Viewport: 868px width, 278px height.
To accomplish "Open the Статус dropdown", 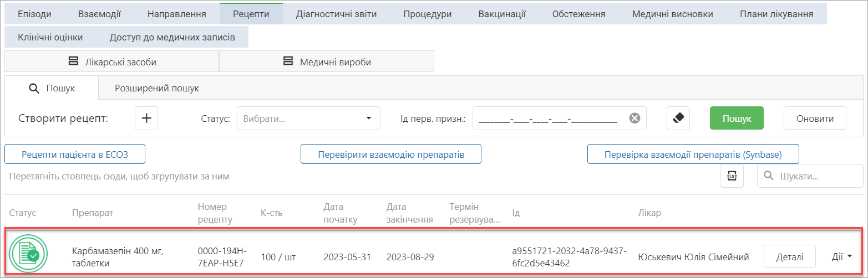I will tap(308, 119).
